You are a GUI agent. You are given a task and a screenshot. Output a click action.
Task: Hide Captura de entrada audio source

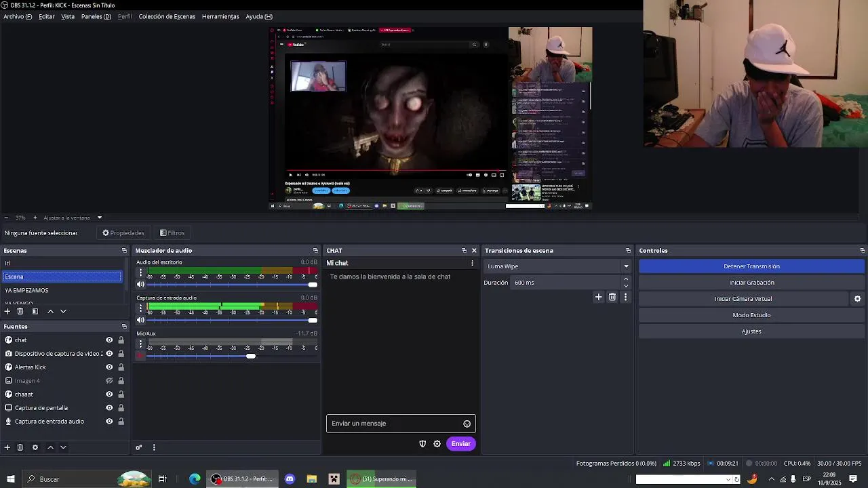pos(109,422)
